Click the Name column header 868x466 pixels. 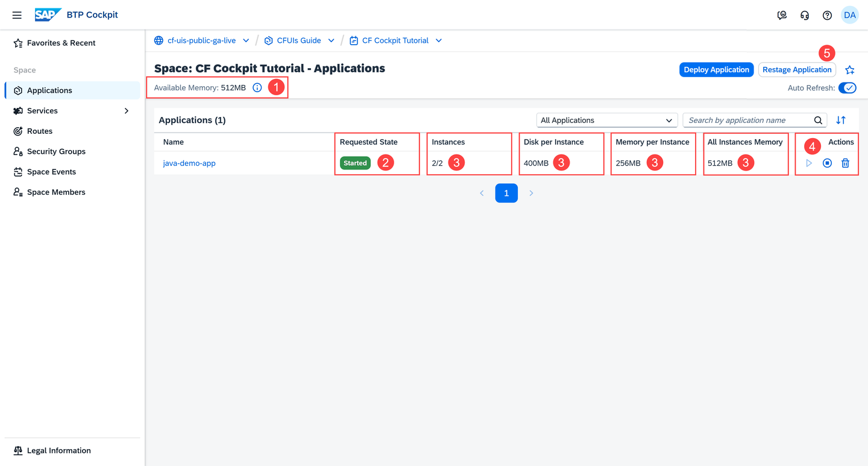[x=174, y=142]
